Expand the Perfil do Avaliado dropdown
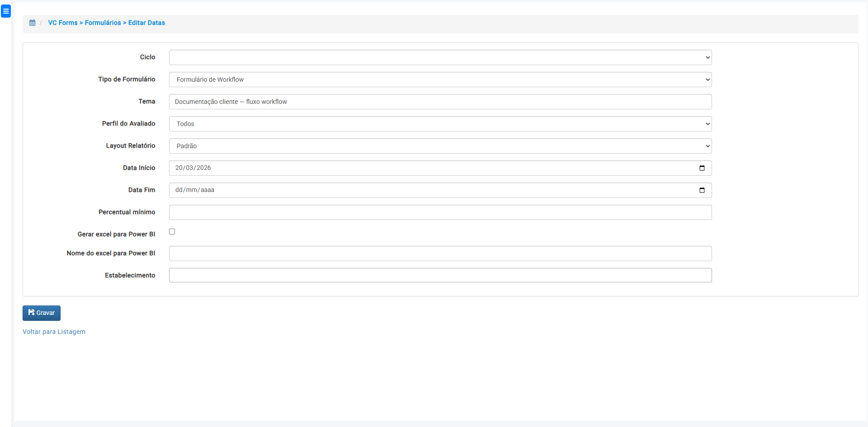 pyautogui.click(x=440, y=124)
